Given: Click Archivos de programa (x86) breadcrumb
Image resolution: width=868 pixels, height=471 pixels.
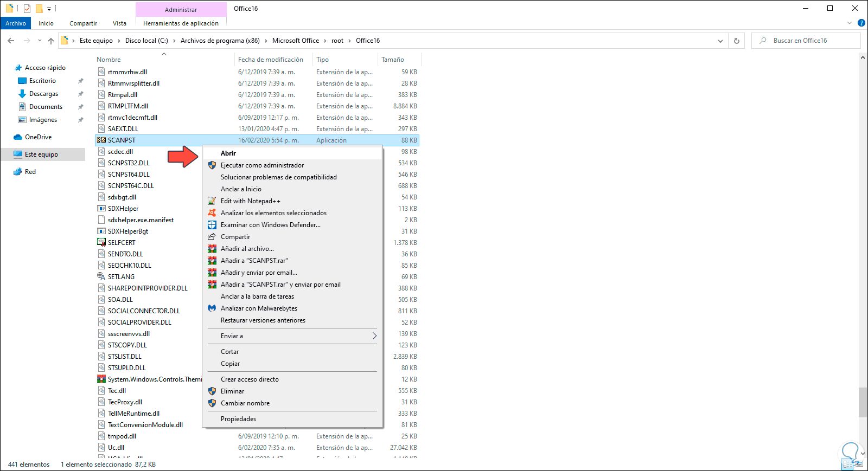Looking at the screenshot, I should click(220, 41).
